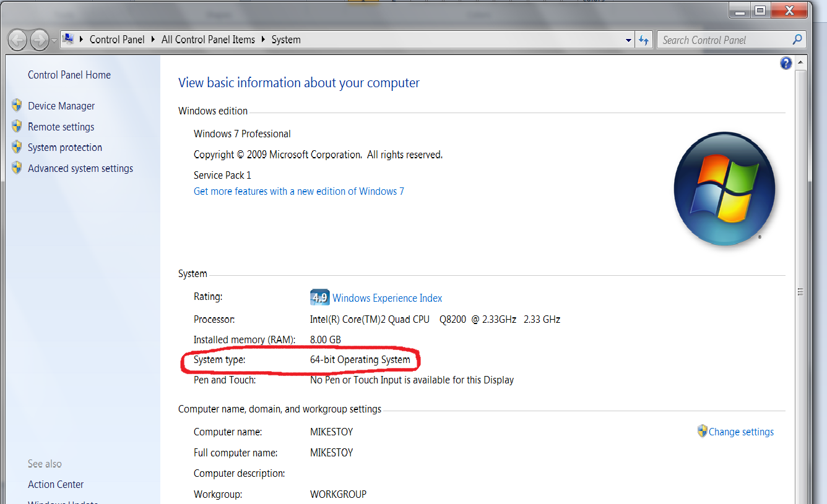Click the computer icon in the breadcrumb bar
The width and height of the screenshot is (827, 504).
pyautogui.click(x=67, y=39)
